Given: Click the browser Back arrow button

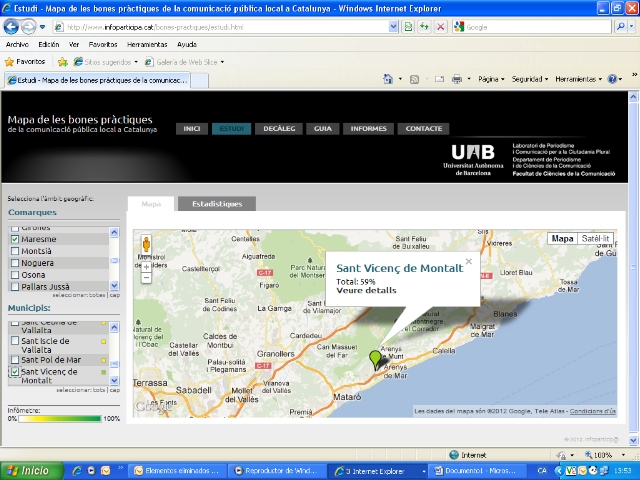Looking at the screenshot, I should point(11,27).
